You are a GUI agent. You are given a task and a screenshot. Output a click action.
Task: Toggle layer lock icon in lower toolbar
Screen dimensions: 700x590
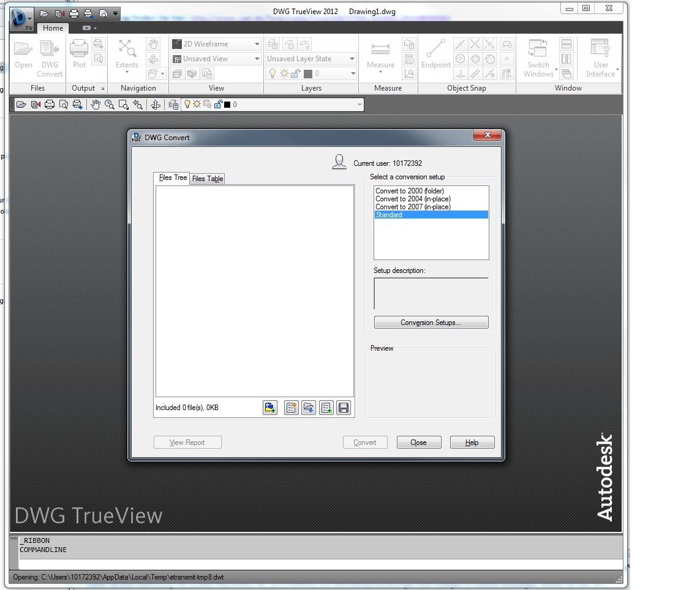point(218,105)
